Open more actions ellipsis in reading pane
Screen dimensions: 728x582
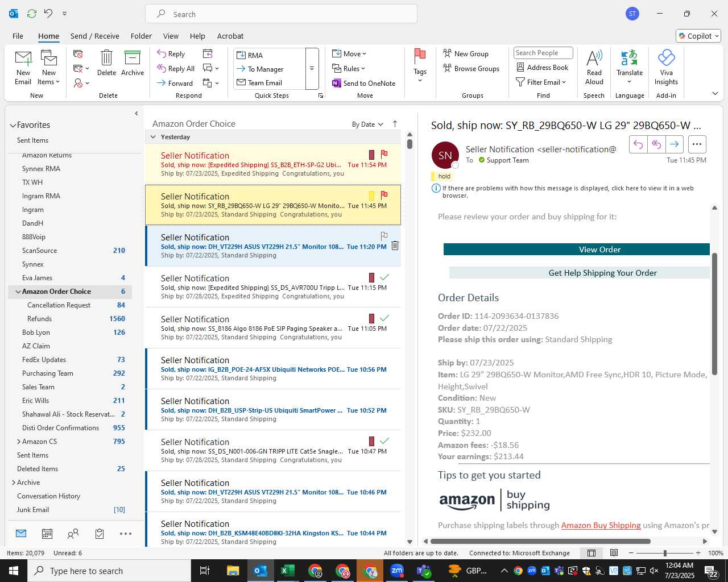coord(697,144)
